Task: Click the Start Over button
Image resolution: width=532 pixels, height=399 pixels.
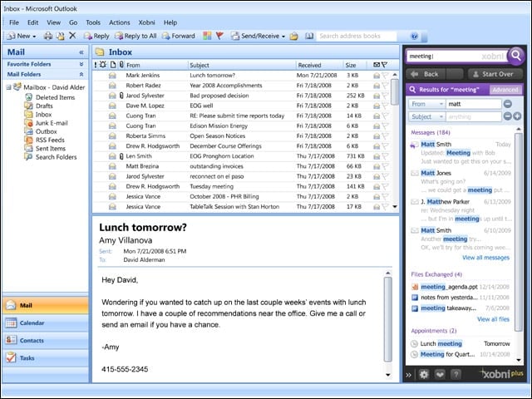Action: click(495, 74)
